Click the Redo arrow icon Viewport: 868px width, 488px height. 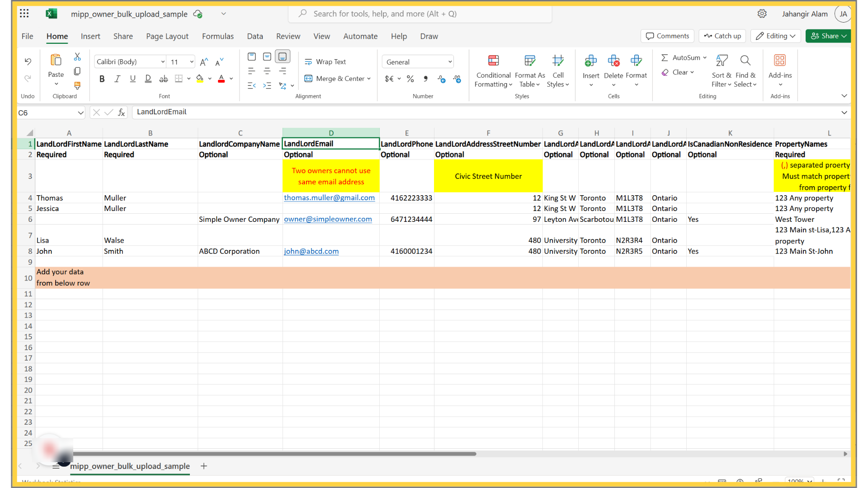coord(28,78)
